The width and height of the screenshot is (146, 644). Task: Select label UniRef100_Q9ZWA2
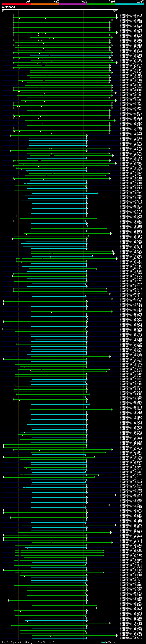pos(131,163)
